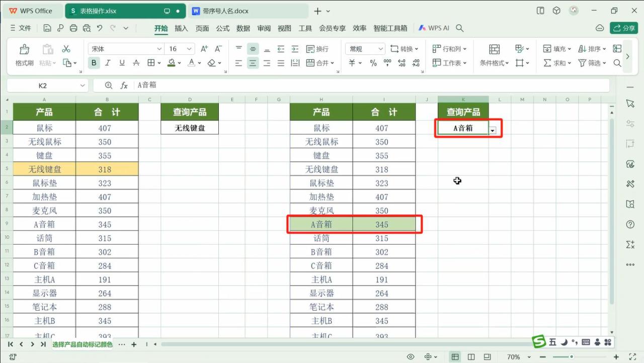Click the Format Painter (格式刷) tool
Viewport: 644px width, 363px height.
[x=24, y=55]
